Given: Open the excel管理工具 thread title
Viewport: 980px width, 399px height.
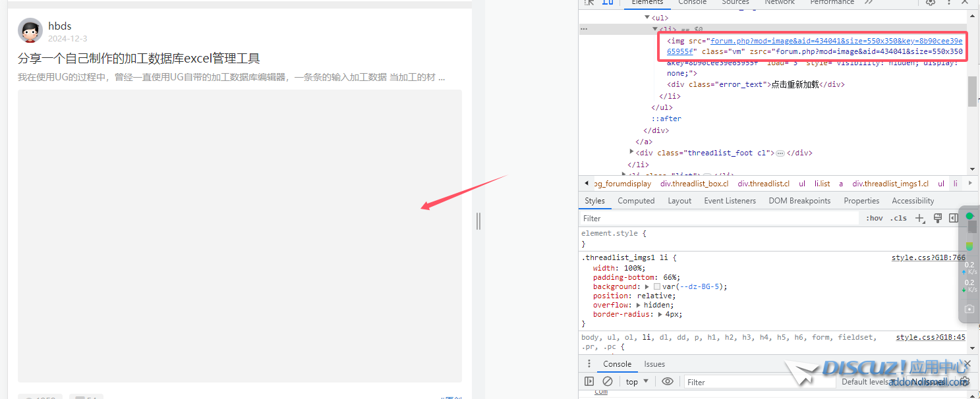Looking at the screenshot, I should pos(138,59).
